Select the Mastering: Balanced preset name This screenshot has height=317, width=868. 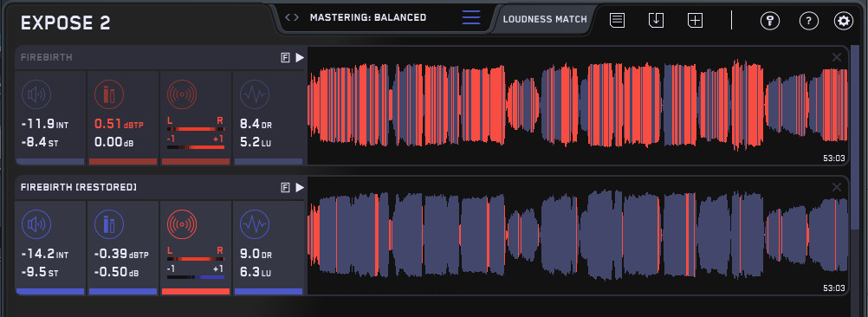tap(368, 17)
